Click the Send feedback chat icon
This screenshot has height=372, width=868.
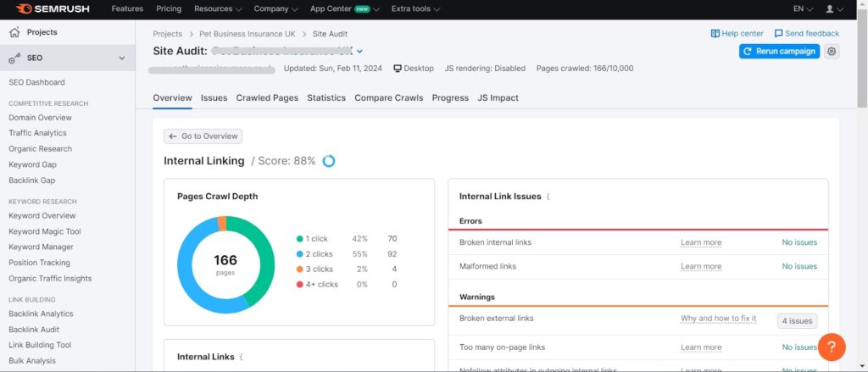[x=778, y=34]
